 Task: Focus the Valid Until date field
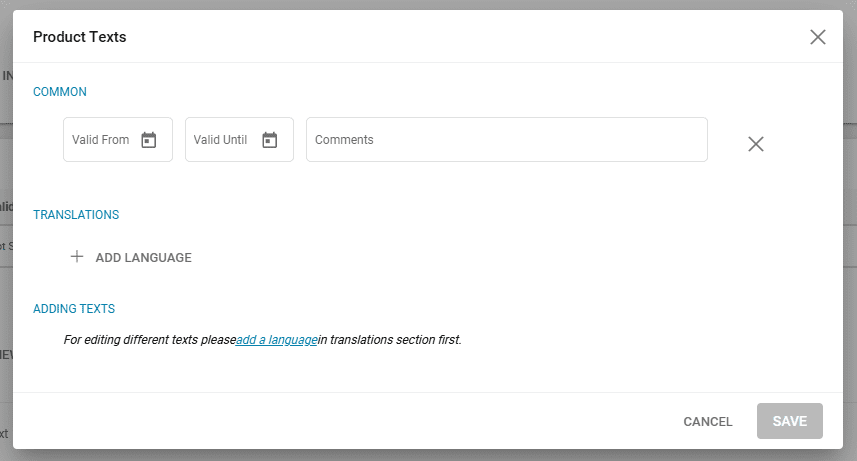(221, 140)
